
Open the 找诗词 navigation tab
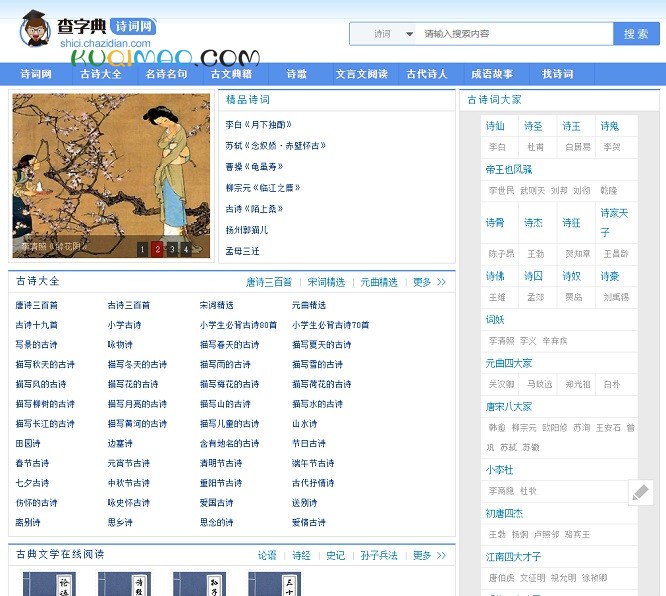pos(557,74)
